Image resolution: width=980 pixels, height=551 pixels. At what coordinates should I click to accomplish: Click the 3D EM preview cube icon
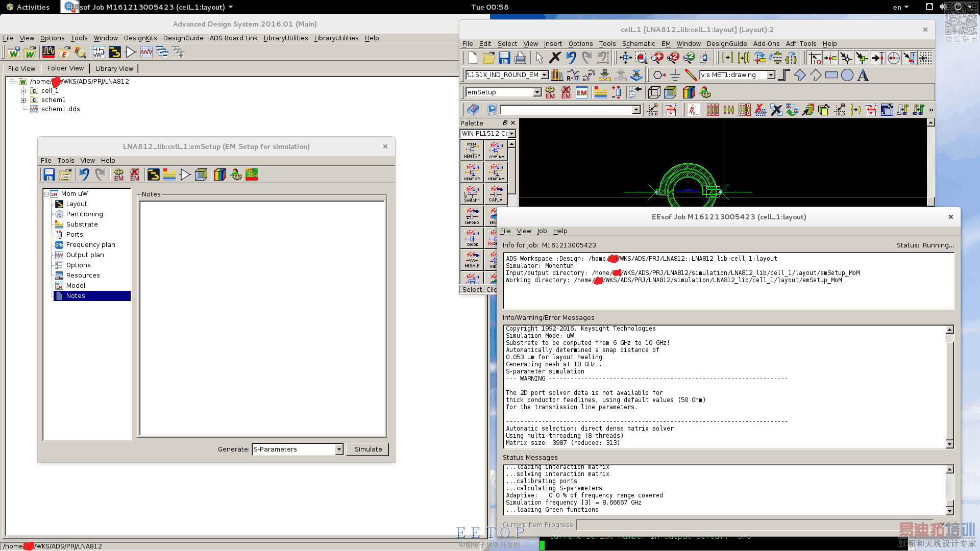670,93
